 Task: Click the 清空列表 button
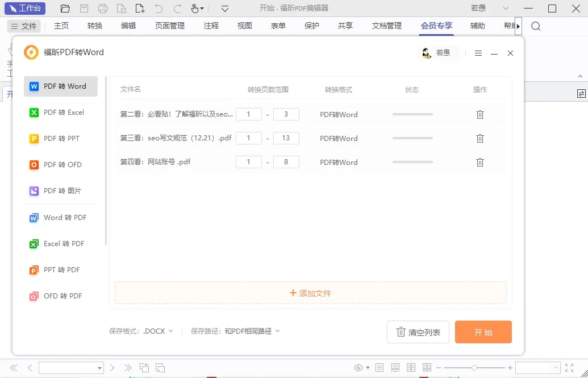click(x=418, y=332)
